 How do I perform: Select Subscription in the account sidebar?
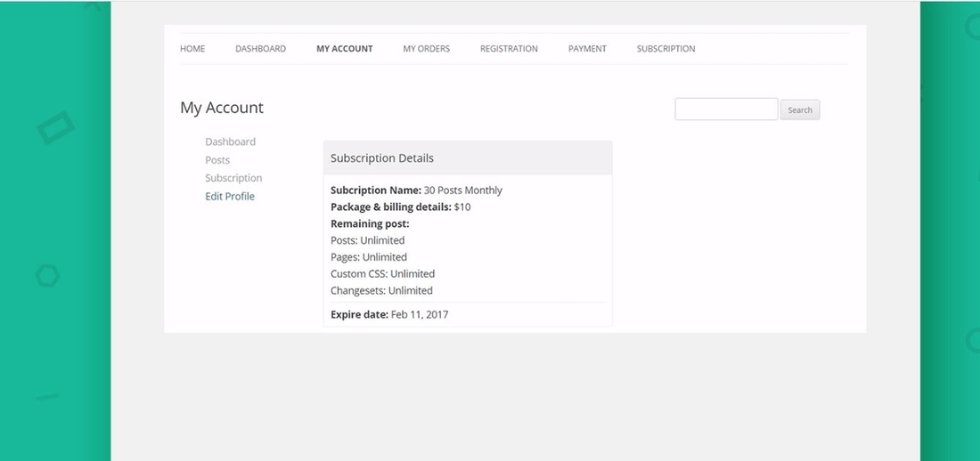[233, 178]
